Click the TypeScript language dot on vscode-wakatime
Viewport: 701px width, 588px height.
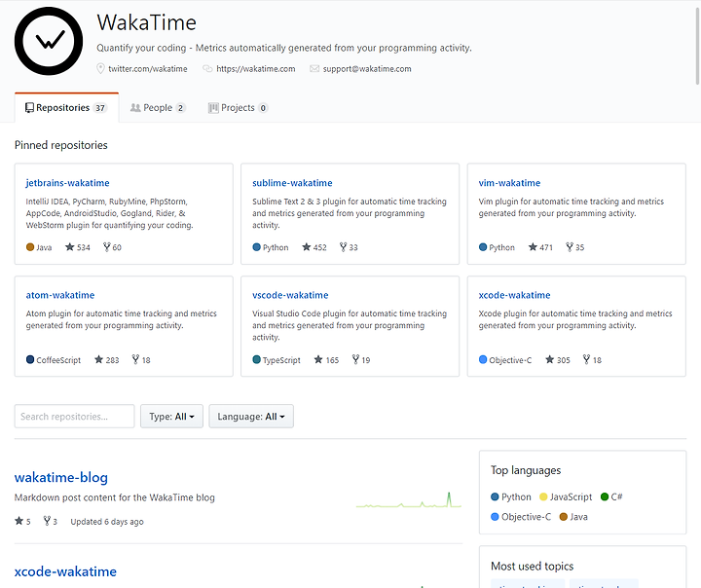[256, 359]
